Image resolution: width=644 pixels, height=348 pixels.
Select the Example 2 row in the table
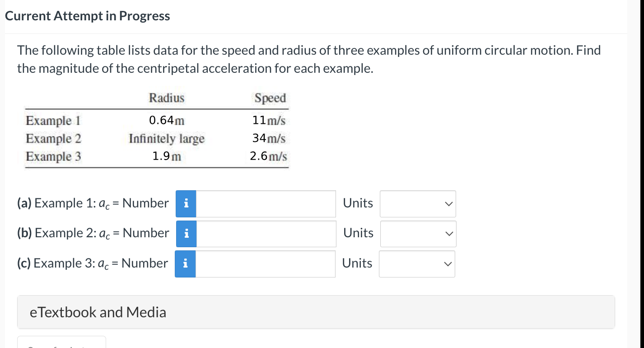point(156,139)
